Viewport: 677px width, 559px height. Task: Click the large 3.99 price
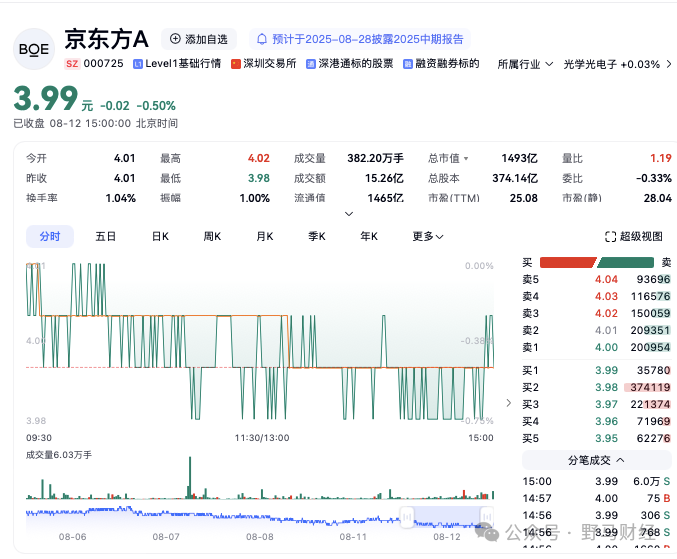click(x=46, y=98)
